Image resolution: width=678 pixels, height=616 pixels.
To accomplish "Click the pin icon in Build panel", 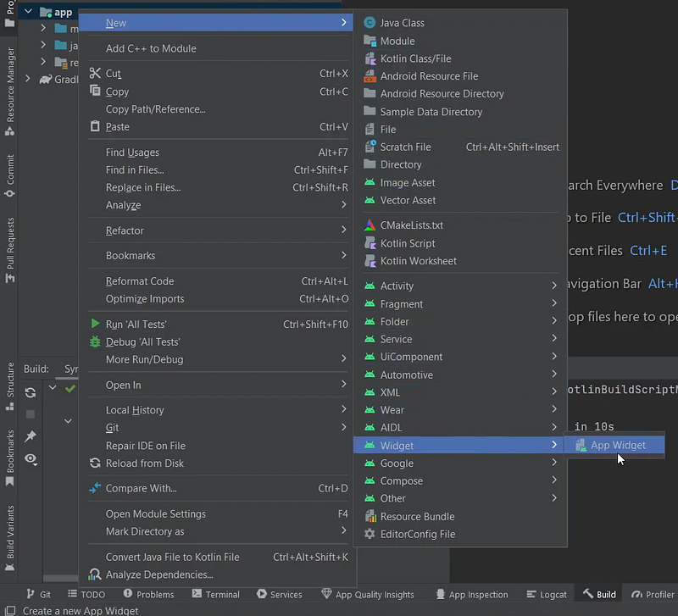I will 31,436.
